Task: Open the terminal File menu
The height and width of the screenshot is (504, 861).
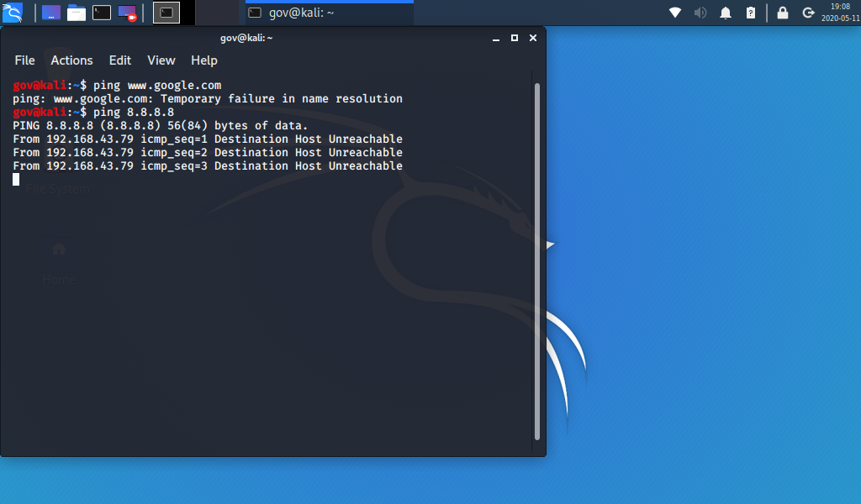Action: coord(24,60)
